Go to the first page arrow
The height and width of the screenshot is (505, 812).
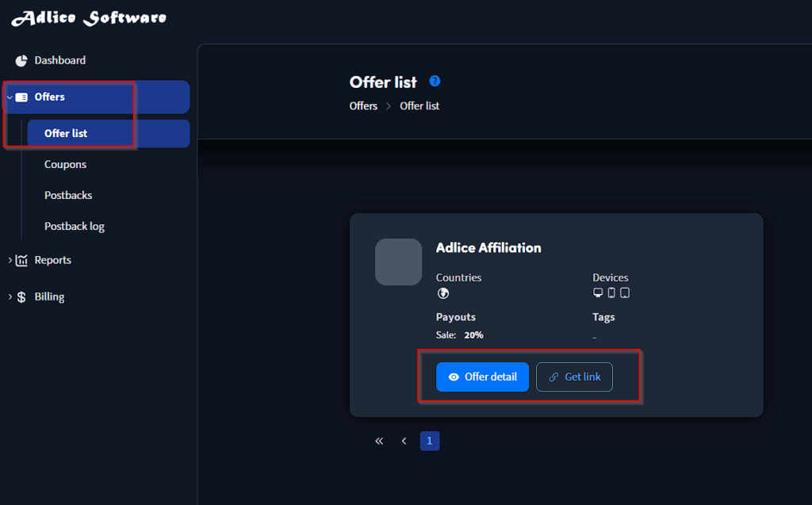point(379,441)
